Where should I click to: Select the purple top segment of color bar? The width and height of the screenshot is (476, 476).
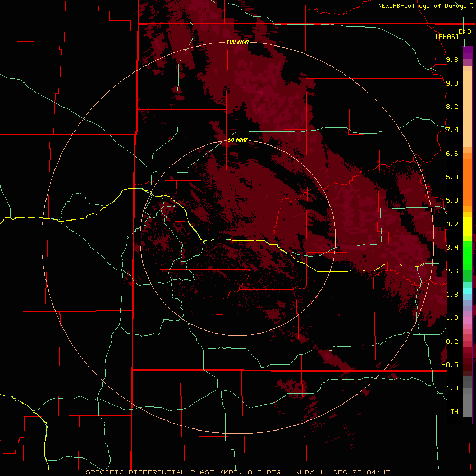[467, 53]
